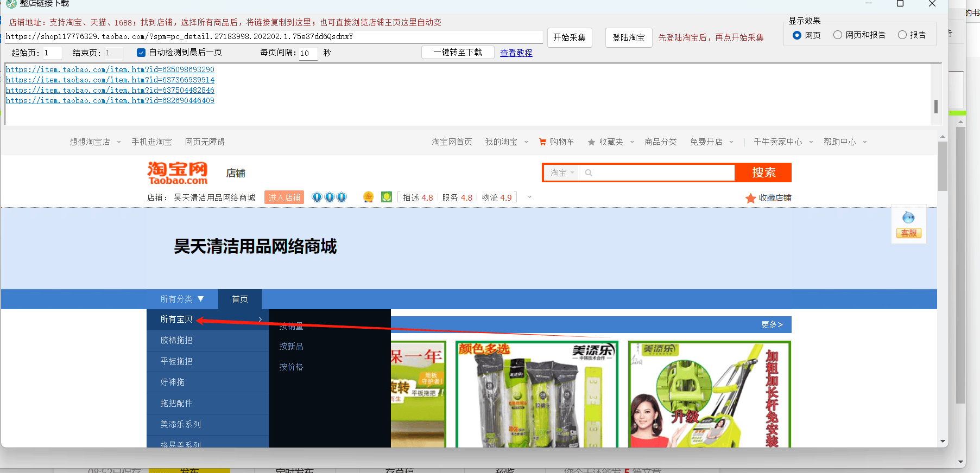Click the 起始页 start page field
980x473 pixels.
[52, 53]
